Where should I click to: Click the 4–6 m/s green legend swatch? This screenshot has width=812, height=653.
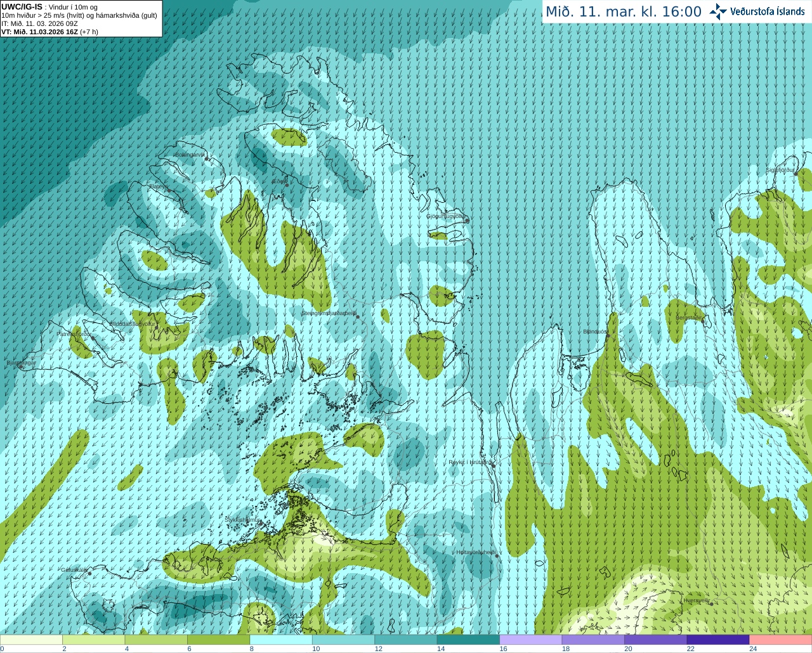156,640
